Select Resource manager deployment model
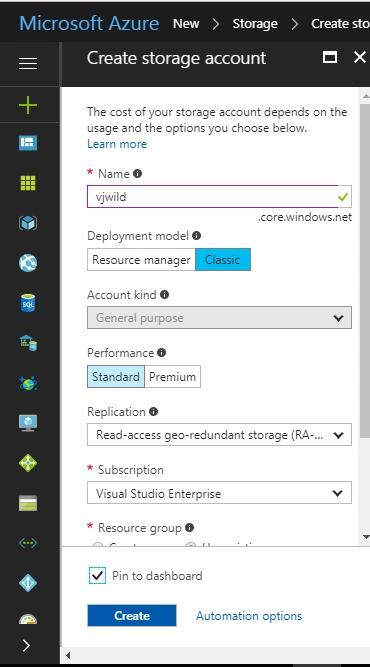 141,259
